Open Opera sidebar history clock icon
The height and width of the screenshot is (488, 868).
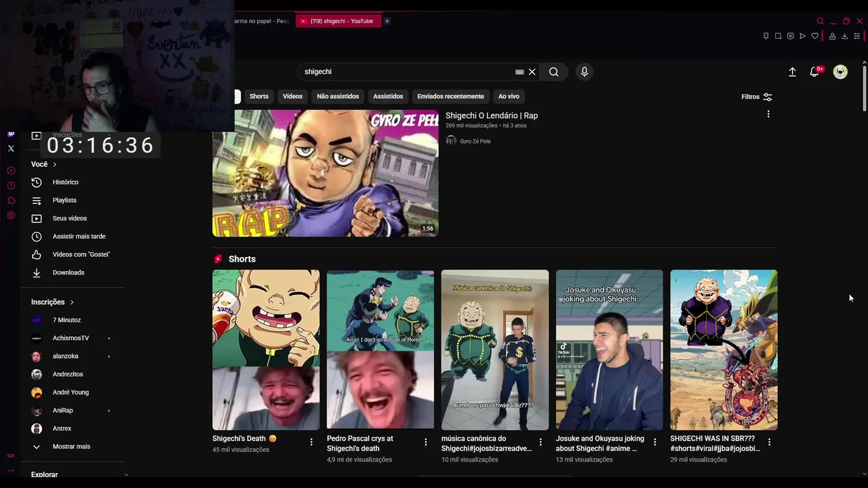[11, 186]
